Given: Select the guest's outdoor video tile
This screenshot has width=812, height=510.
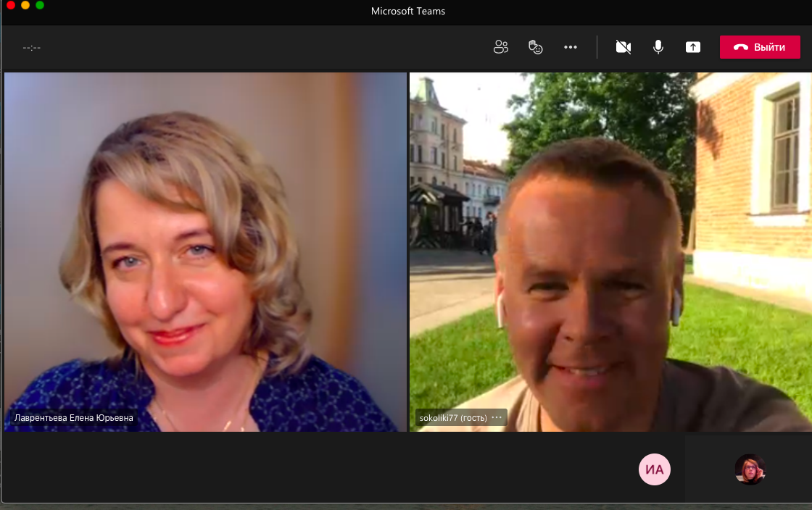Looking at the screenshot, I should tap(610, 246).
